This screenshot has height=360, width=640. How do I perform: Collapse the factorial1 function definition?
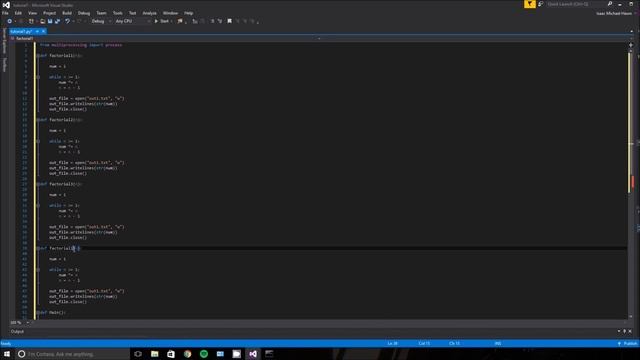(x=38, y=56)
